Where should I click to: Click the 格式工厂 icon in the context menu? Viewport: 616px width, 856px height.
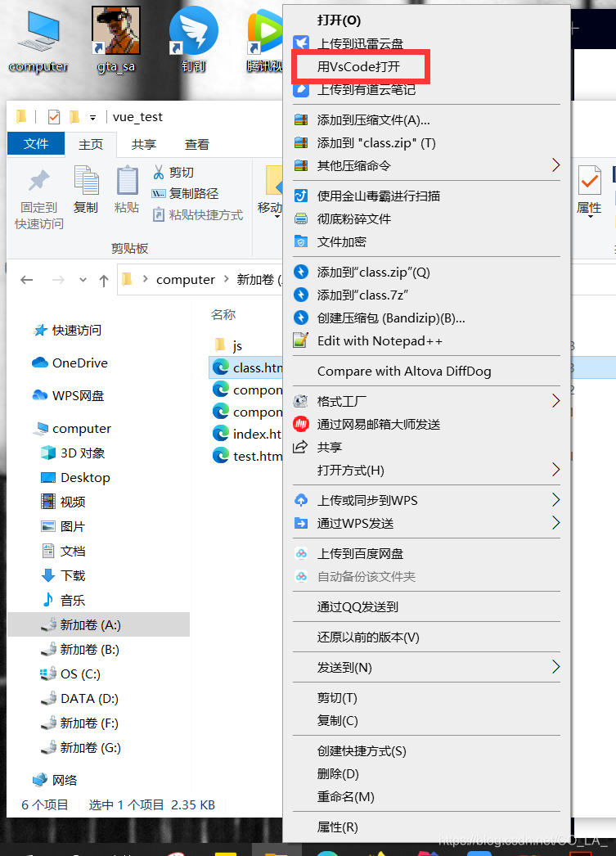tap(301, 401)
